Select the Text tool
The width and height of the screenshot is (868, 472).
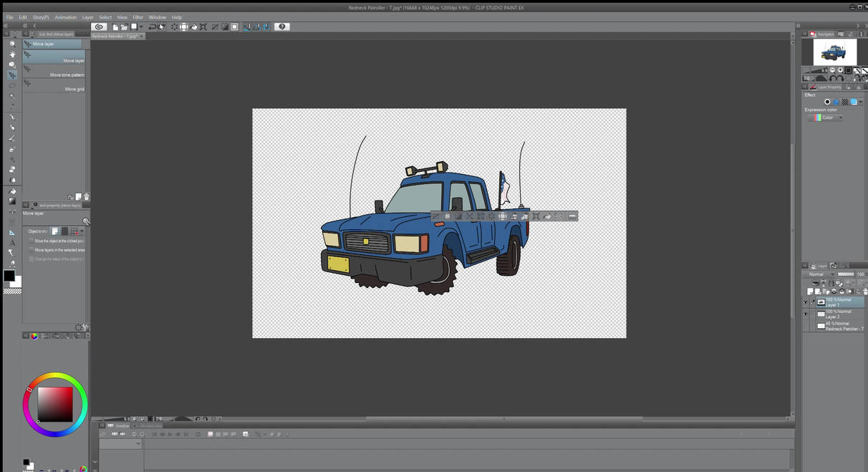tap(12, 243)
